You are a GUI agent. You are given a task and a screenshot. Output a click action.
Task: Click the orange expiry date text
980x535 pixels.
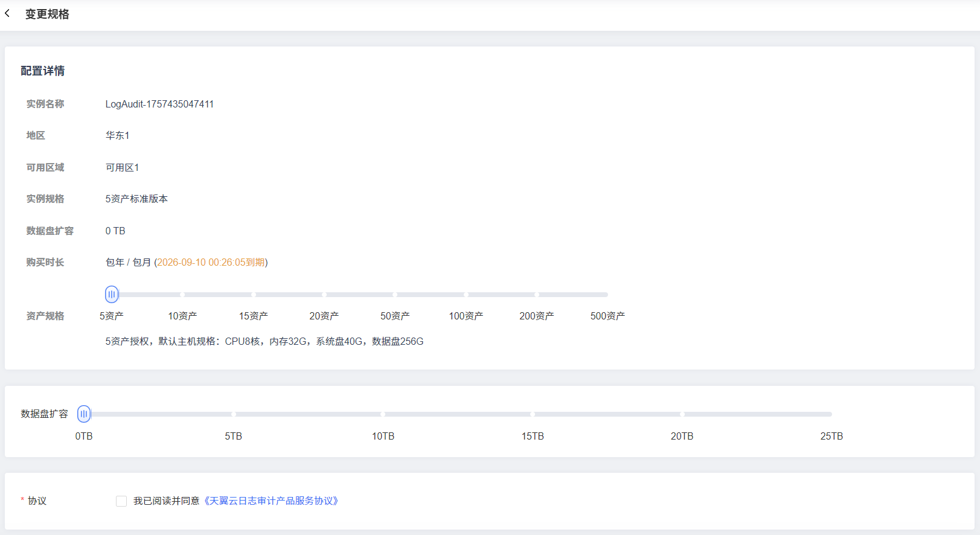(x=211, y=263)
